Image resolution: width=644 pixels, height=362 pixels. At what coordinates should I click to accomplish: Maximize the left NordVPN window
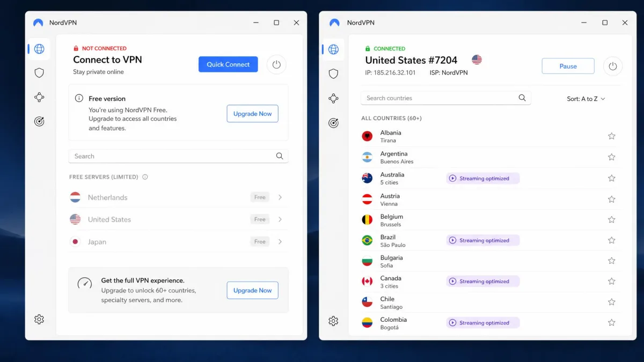pyautogui.click(x=276, y=23)
